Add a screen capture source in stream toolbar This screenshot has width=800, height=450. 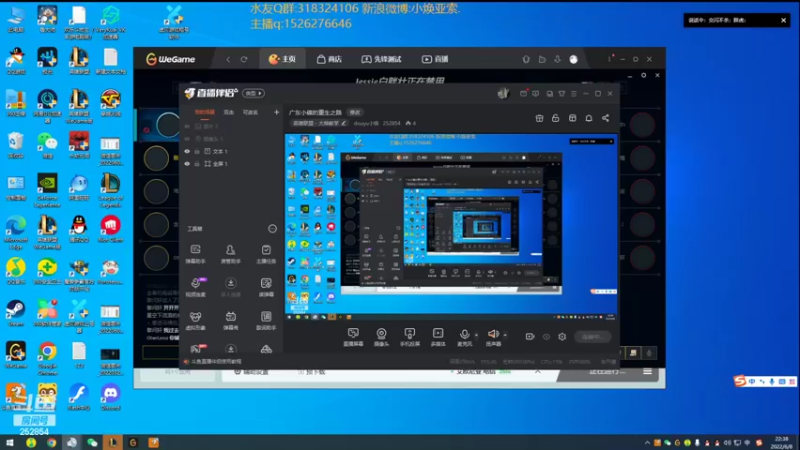click(353, 337)
